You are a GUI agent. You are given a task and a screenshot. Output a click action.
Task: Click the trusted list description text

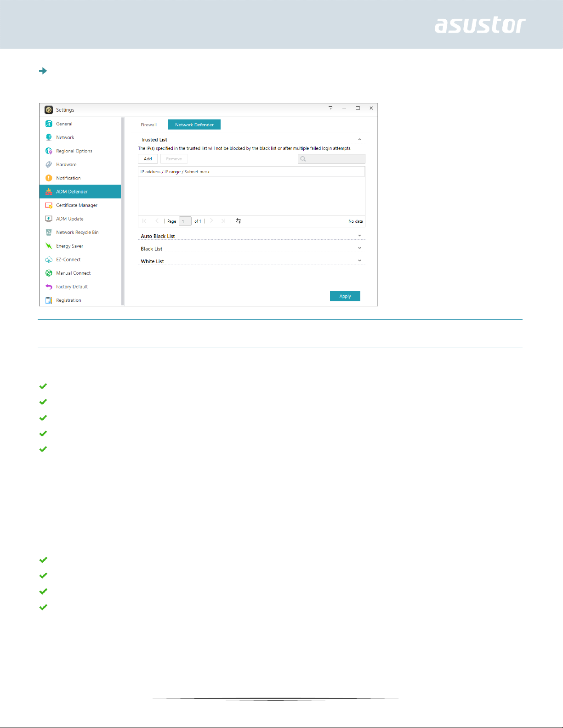tap(245, 148)
